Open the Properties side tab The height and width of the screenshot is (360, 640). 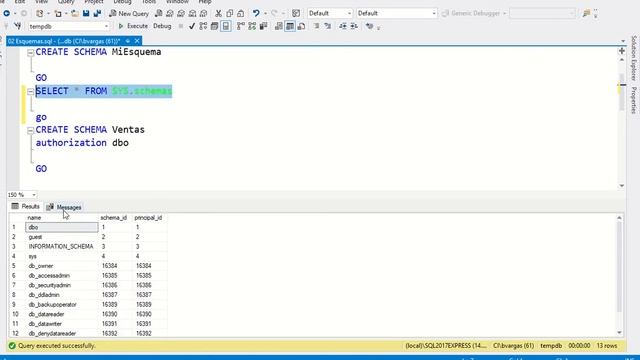pos(633,100)
